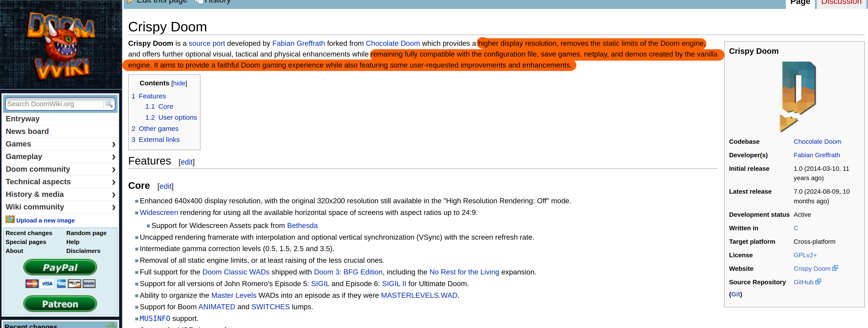
Task: Jump to 1.1 Core in Contents
Action: pyautogui.click(x=159, y=106)
